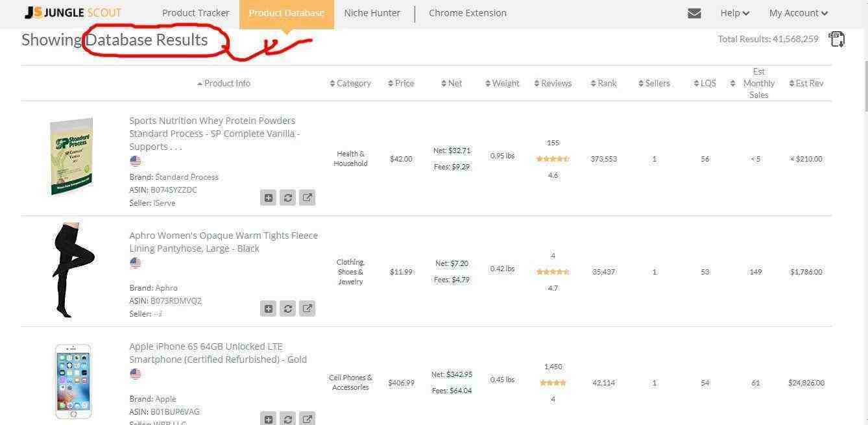Click the Jungle Scout logo
This screenshot has height=425, width=868.
(73, 13)
